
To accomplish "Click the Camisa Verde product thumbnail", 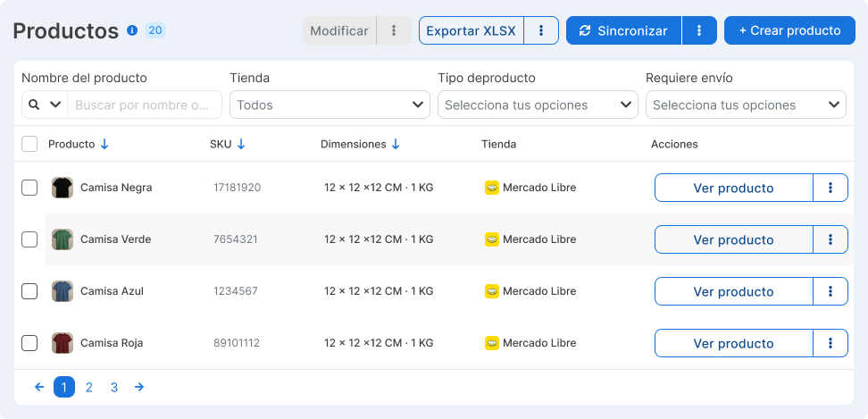I will click(x=62, y=239).
